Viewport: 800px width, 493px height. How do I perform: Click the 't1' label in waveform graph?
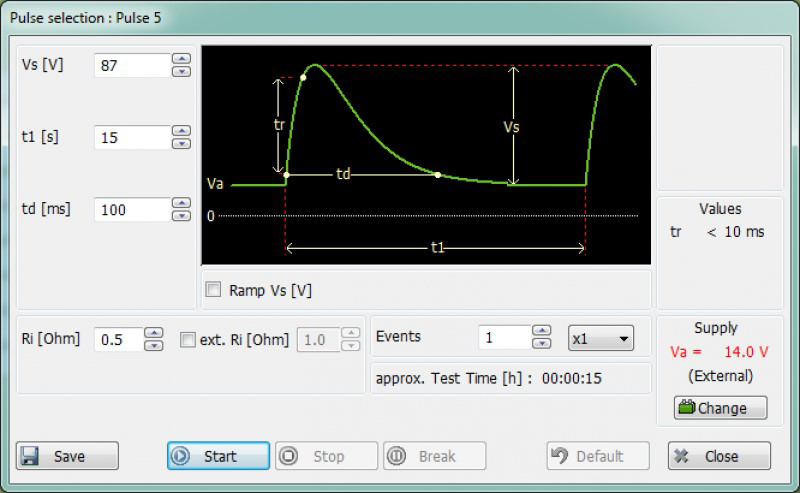click(438, 248)
